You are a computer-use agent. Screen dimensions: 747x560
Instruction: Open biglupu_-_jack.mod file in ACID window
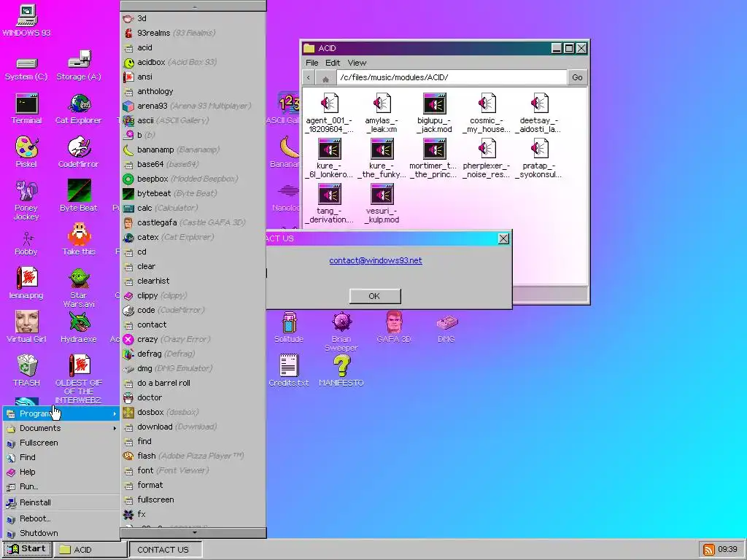[x=435, y=113]
